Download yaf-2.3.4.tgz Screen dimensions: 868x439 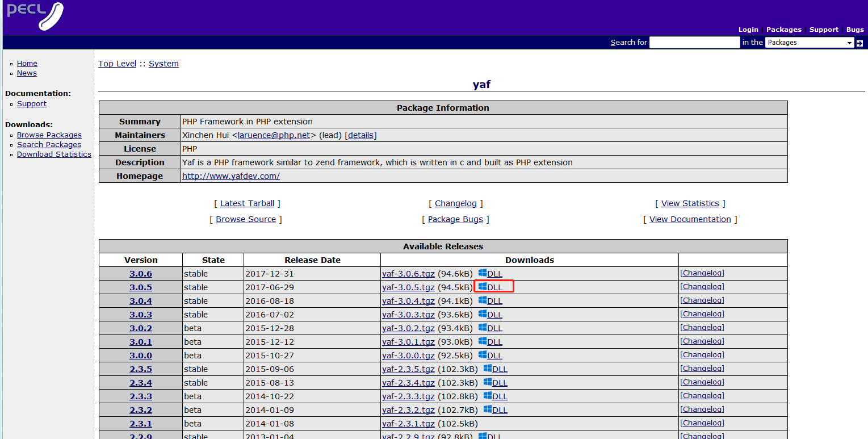408,383
